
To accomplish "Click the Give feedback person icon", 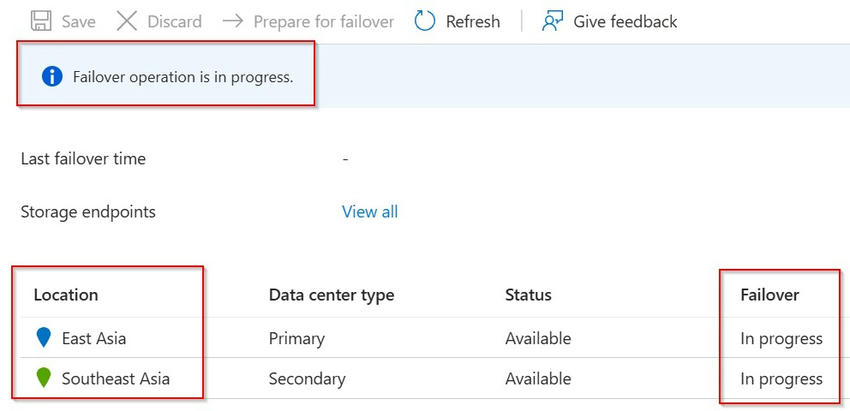I will [553, 21].
